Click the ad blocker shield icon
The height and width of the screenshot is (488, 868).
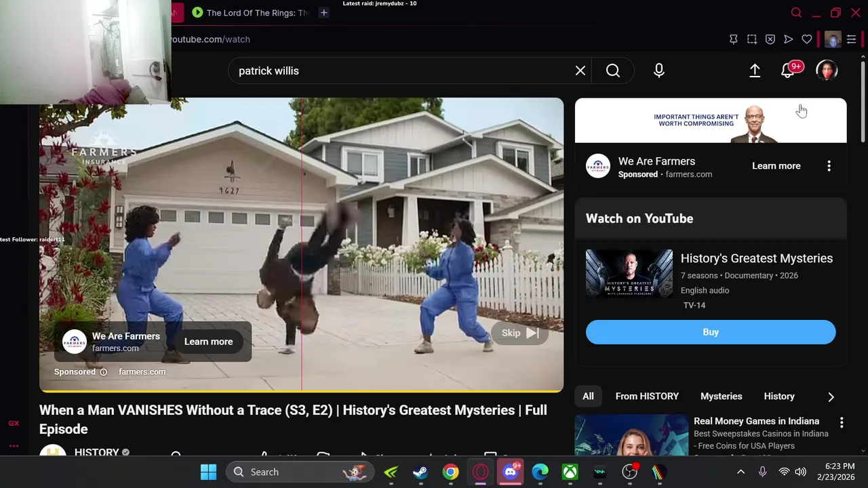pyautogui.click(x=770, y=39)
